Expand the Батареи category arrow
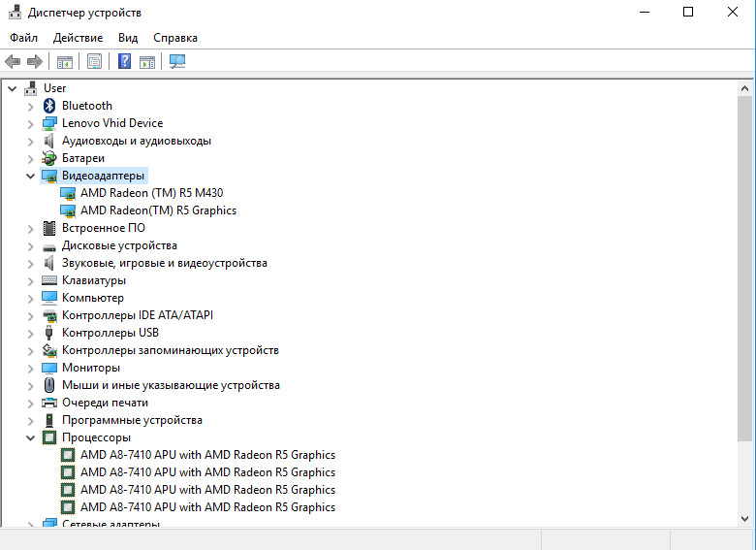The image size is (756, 550). coord(30,159)
